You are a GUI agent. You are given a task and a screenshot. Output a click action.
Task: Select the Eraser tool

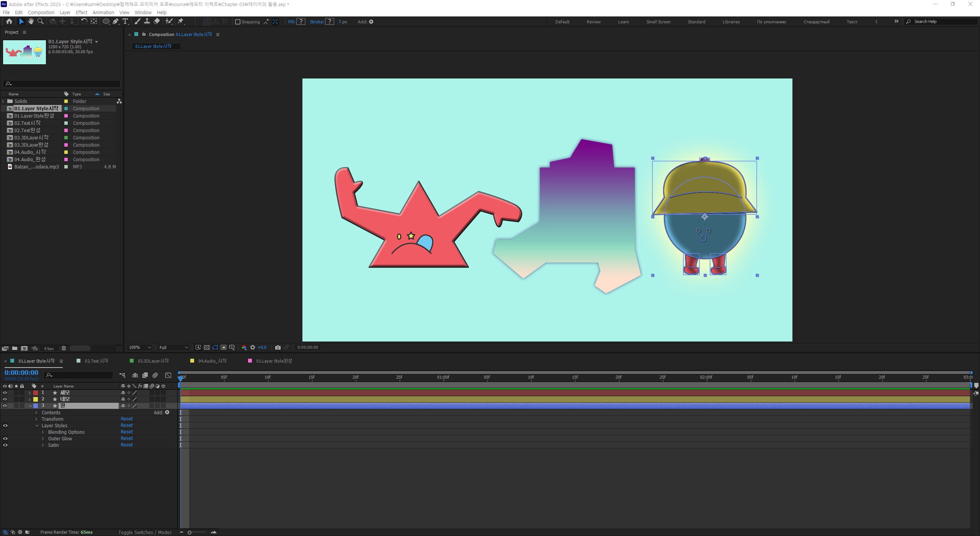pyautogui.click(x=157, y=21)
